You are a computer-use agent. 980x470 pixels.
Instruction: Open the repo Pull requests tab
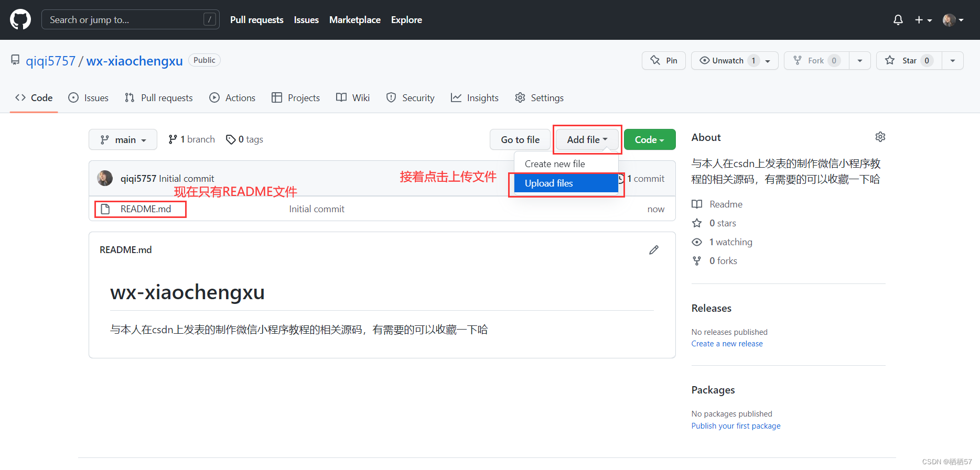159,98
